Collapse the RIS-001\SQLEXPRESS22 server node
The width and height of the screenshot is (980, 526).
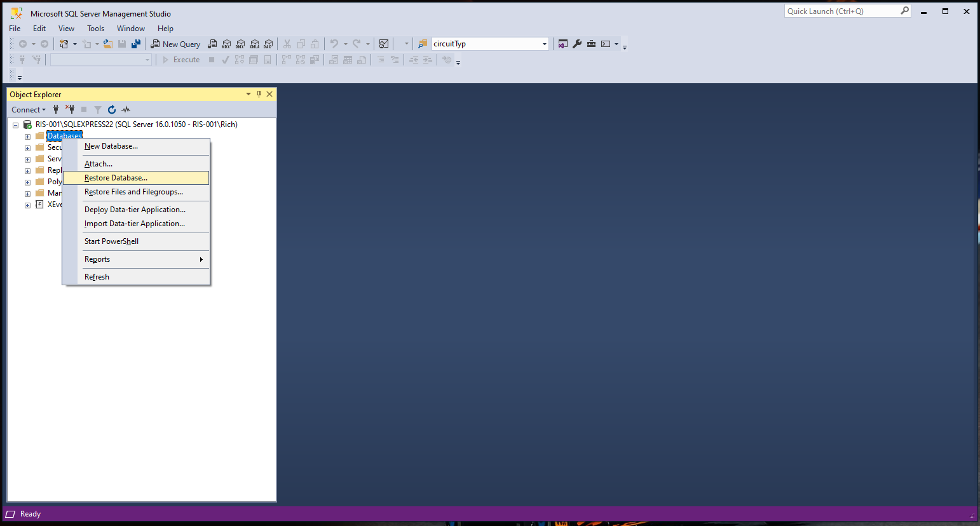(16, 125)
